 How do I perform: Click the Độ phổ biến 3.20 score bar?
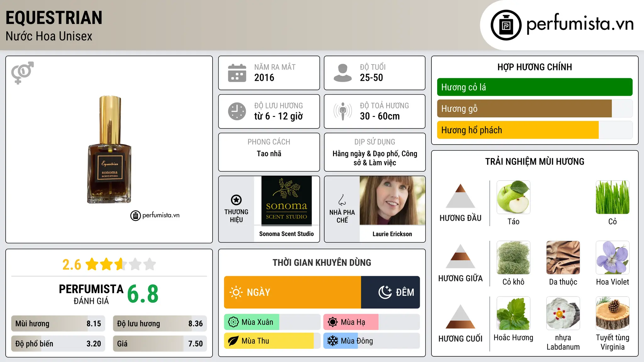(x=58, y=343)
